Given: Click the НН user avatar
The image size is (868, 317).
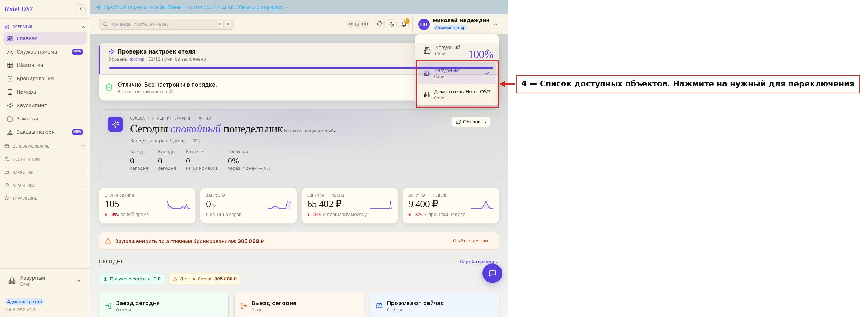Looking at the screenshot, I should (424, 24).
